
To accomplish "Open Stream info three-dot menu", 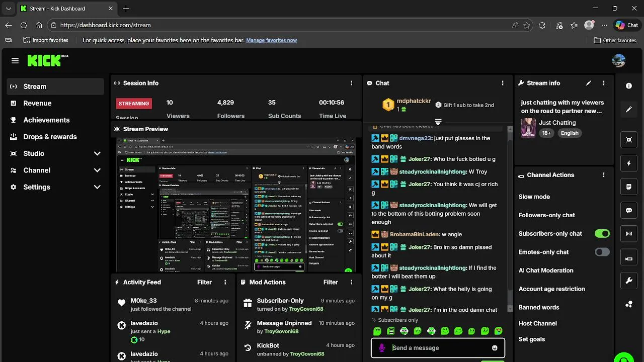I will (x=604, y=83).
